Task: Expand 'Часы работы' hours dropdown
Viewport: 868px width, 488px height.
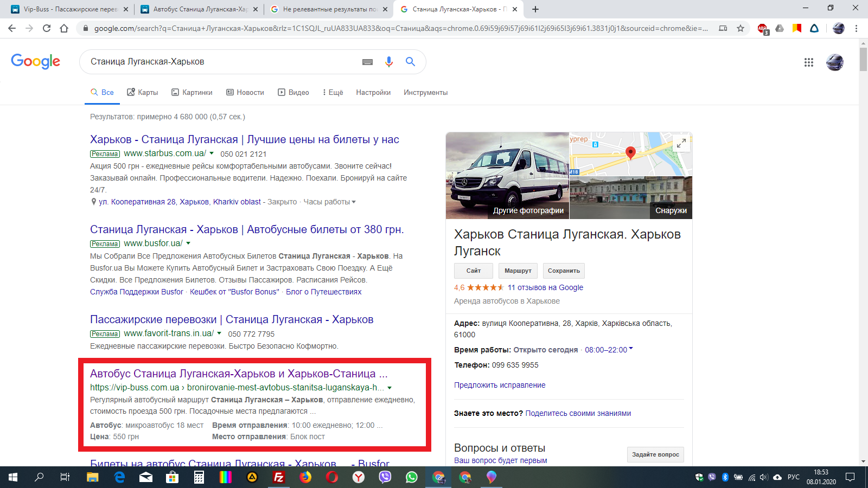Action: [330, 202]
